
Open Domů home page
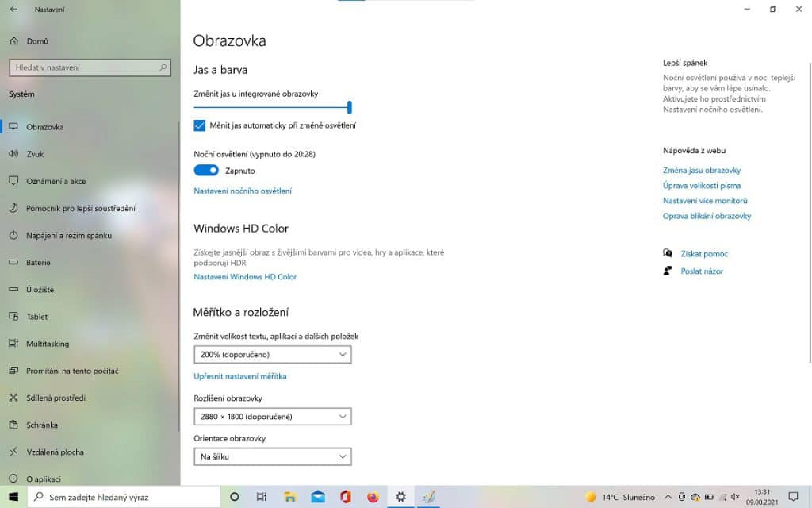click(x=29, y=41)
